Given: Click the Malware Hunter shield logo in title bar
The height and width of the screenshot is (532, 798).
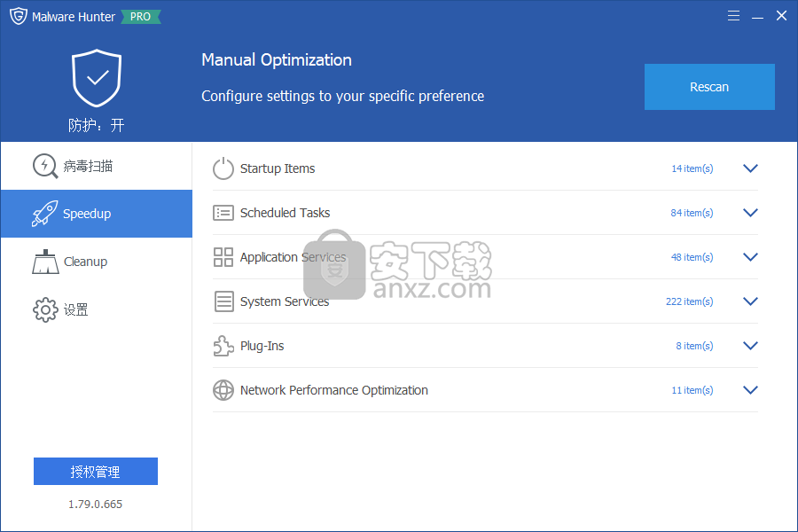Looking at the screenshot, I should [19, 16].
